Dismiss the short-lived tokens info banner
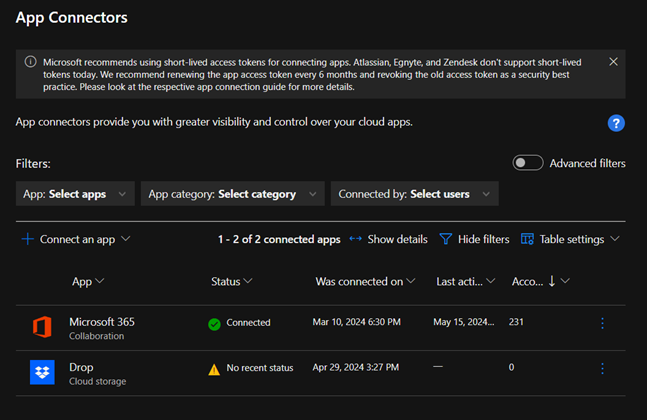 613,62
